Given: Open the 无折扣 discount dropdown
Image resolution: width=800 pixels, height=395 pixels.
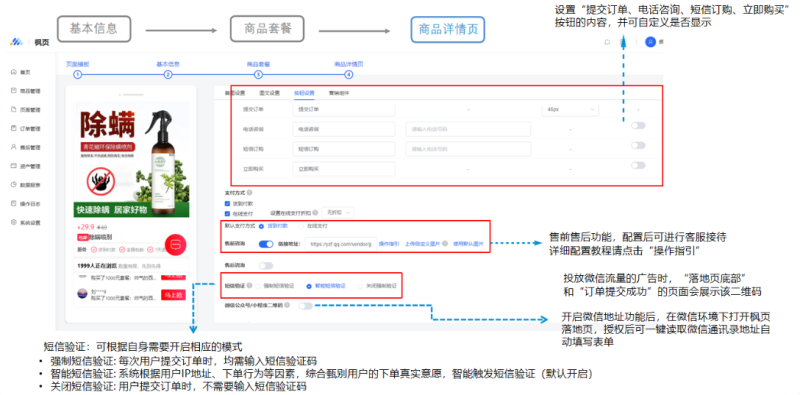Looking at the screenshot, I should (x=338, y=212).
